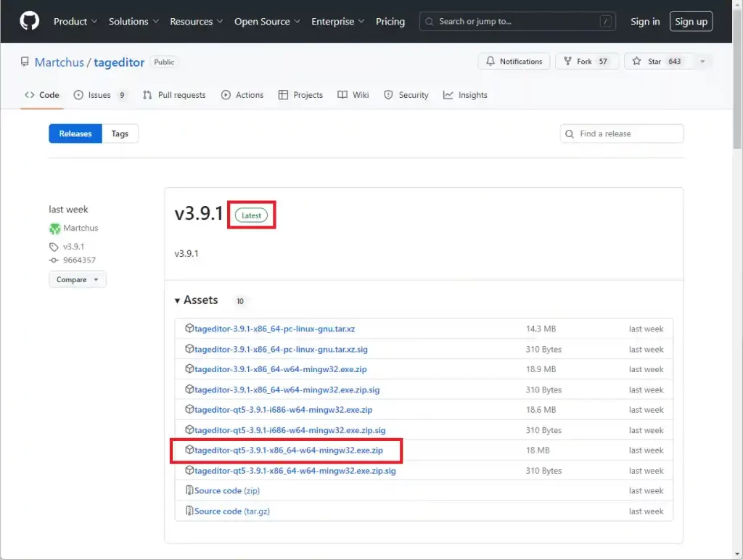This screenshot has height=560, width=743.
Task: Click the Search or jump to box
Action: (x=518, y=22)
